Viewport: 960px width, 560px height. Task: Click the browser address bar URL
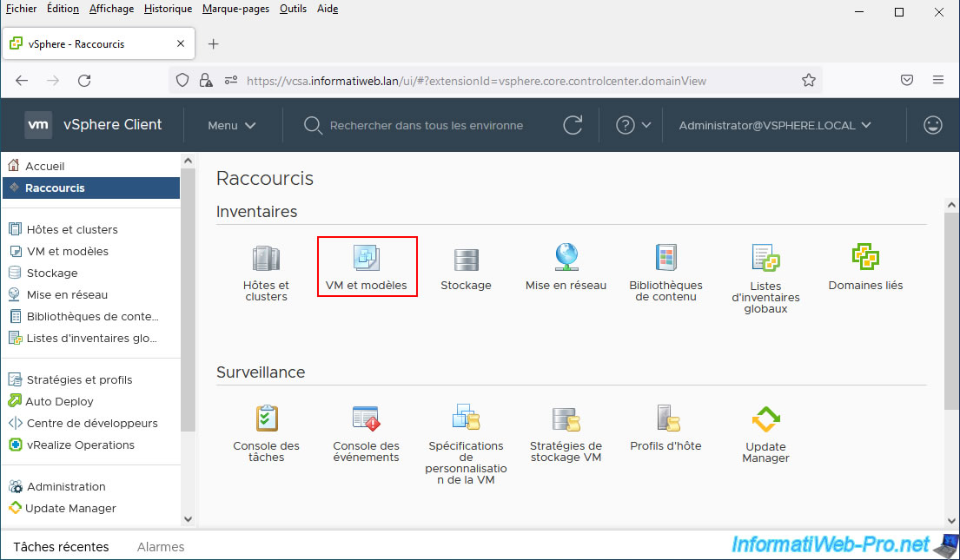[476, 81]
